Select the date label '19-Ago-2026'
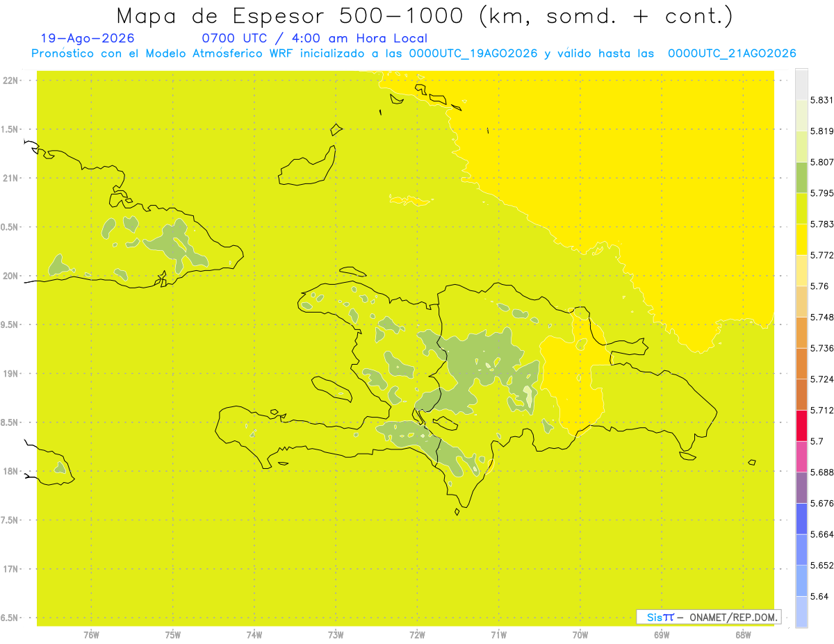 tap(88, 38)
